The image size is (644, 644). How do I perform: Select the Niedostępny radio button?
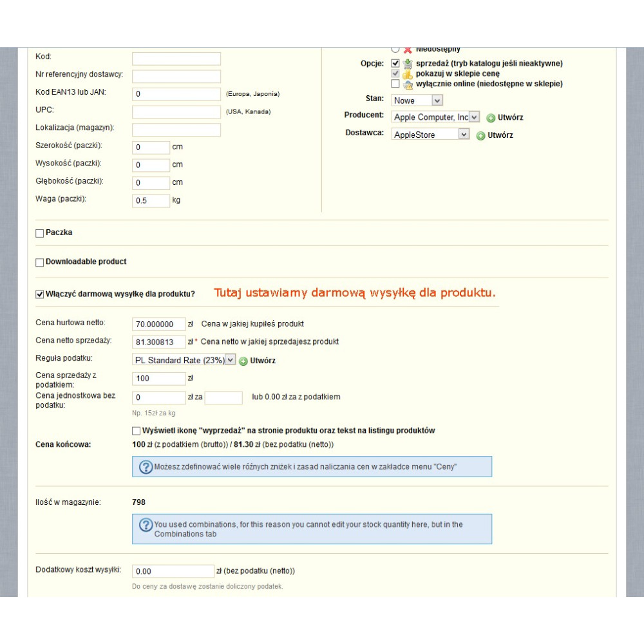coord(395,50)
